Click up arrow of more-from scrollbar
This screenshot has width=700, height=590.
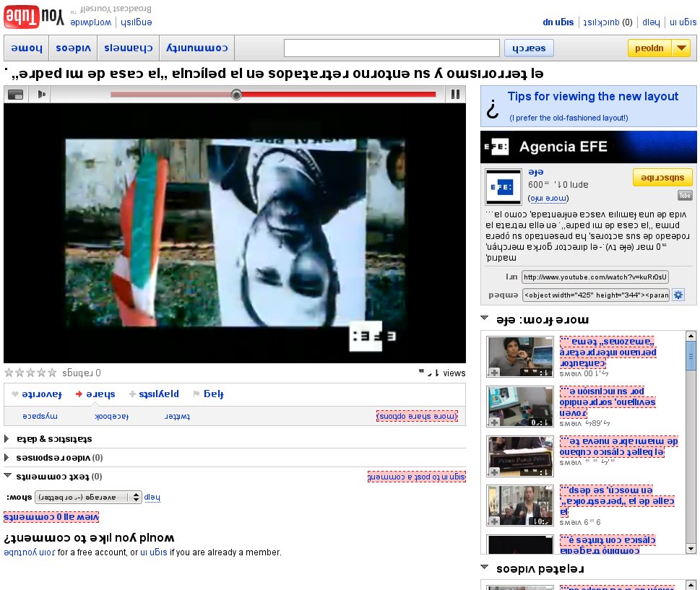coord(691,336)
